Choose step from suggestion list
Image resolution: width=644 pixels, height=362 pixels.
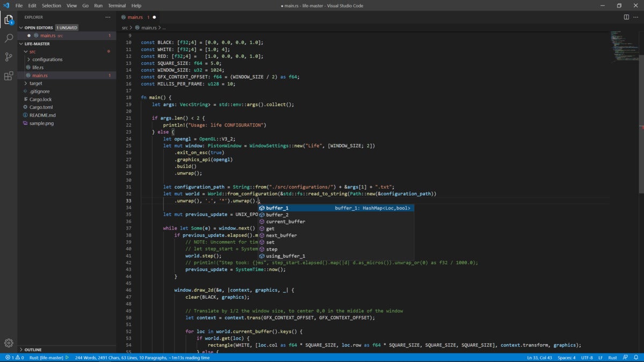(x=335, y=249)
